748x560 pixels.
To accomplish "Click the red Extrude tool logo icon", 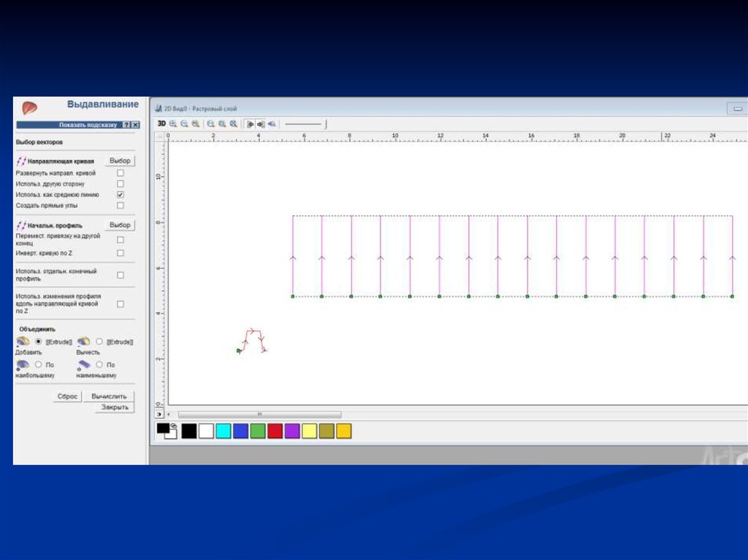I will point(29,107).
